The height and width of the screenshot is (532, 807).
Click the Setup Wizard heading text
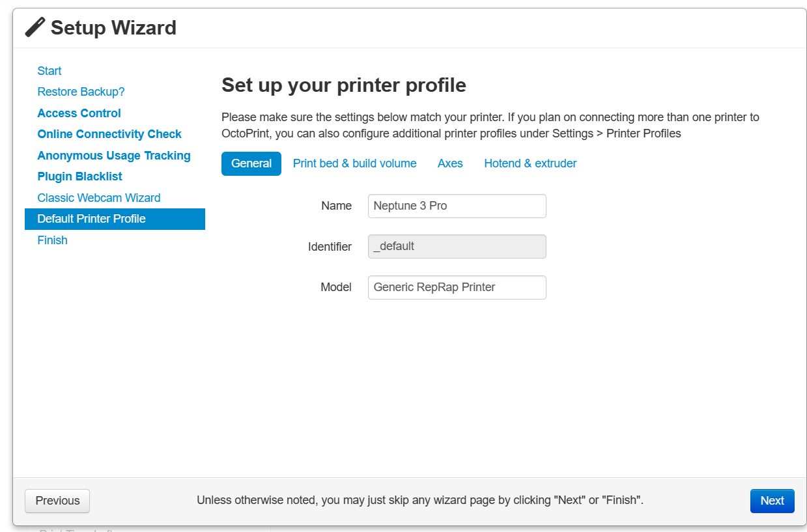point(113,28)
